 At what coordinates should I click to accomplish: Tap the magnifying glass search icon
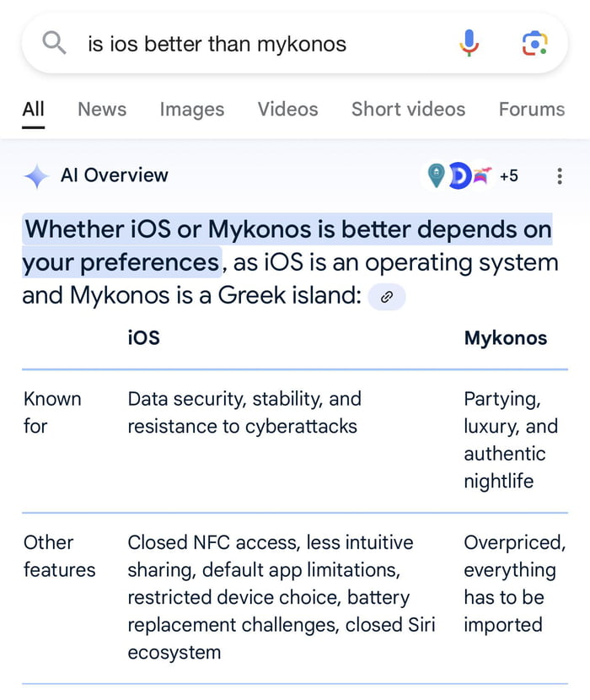tap(54, 43)
